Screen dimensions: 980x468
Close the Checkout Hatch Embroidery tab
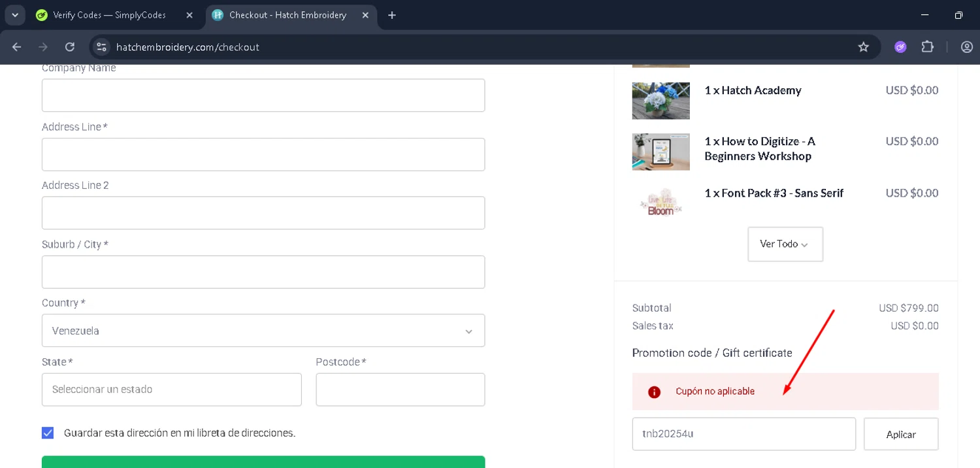(x=365, y=15)
